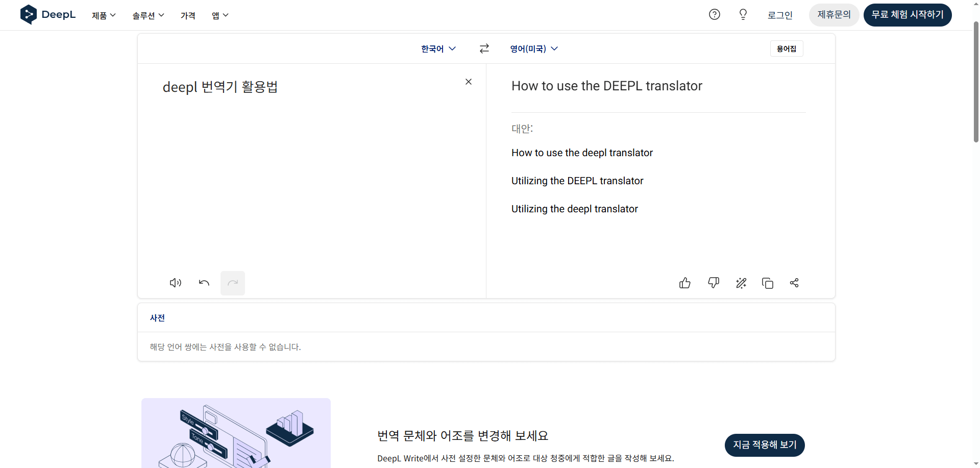Click the redo arrow icon
The height and width of the screenshot is (468, 980).
click(x=233, y=283)
